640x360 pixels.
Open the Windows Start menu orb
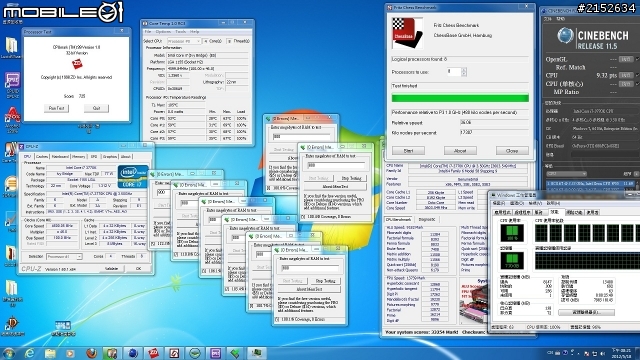tap(8, 353)
